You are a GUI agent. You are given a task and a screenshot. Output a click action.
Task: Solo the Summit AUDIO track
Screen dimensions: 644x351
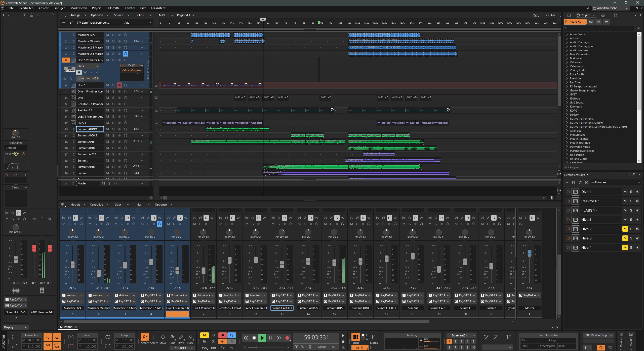(x=113, y=129)
